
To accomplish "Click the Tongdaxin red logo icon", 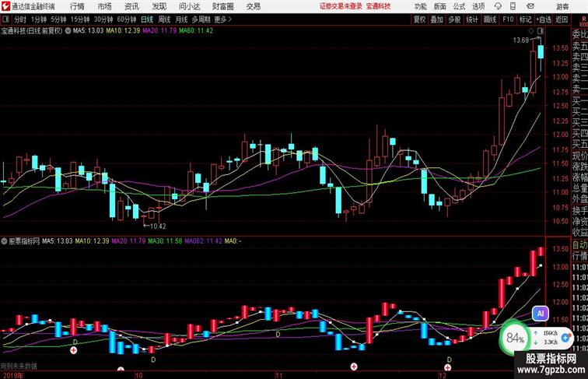I will coord(5,6).
